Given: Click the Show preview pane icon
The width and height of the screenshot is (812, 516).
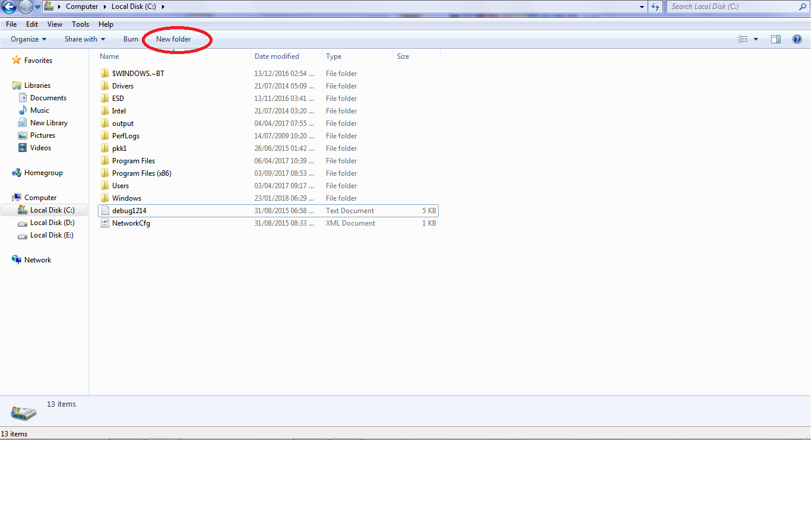Looking at the screenshot, I should (776, 39).
